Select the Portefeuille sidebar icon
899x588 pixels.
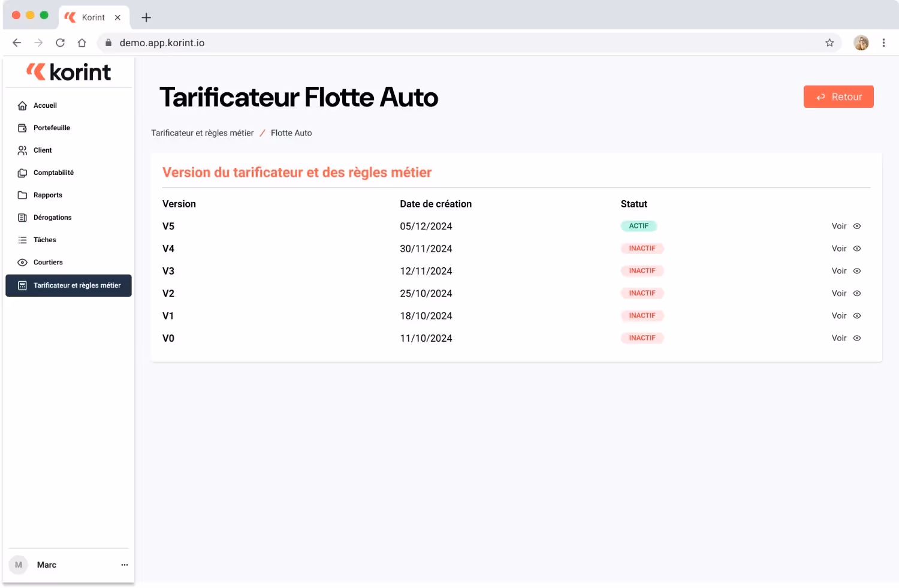pos(22,128)
